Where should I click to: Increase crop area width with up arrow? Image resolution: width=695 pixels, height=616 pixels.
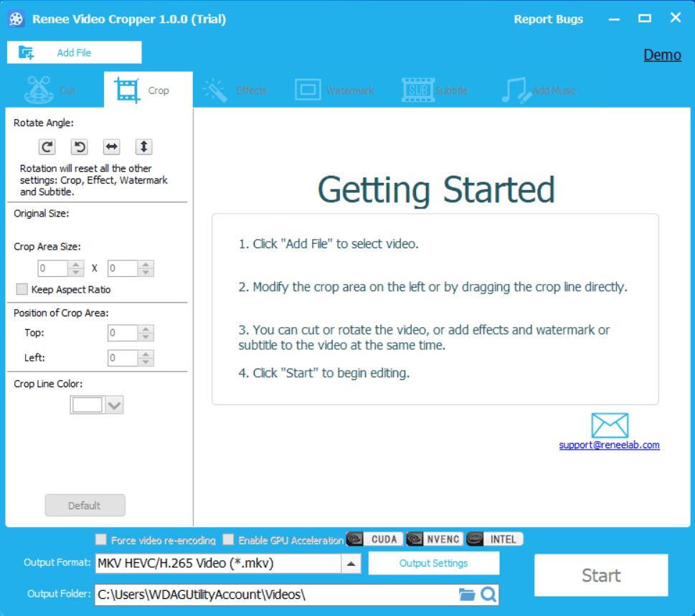76,264
